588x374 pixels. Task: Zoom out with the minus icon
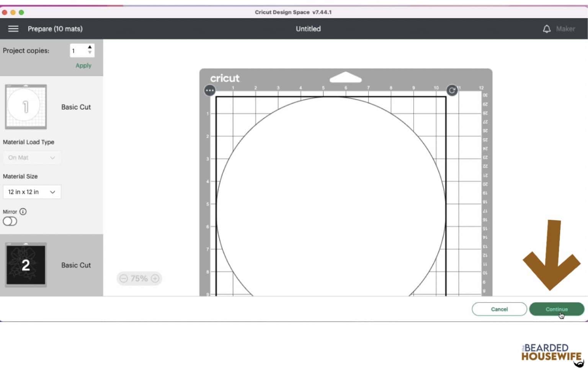pos(124,279)
